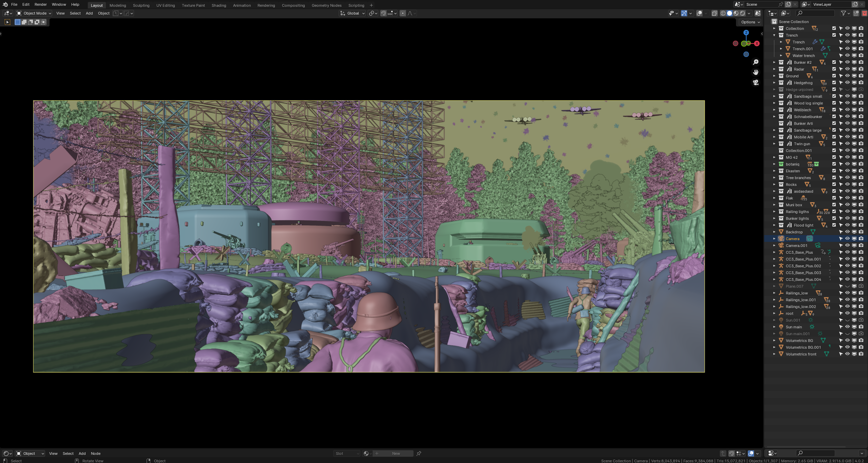Click the blue Z axis gizmo ball
This screenshot has height=463, width=868.
click(746, 33)
